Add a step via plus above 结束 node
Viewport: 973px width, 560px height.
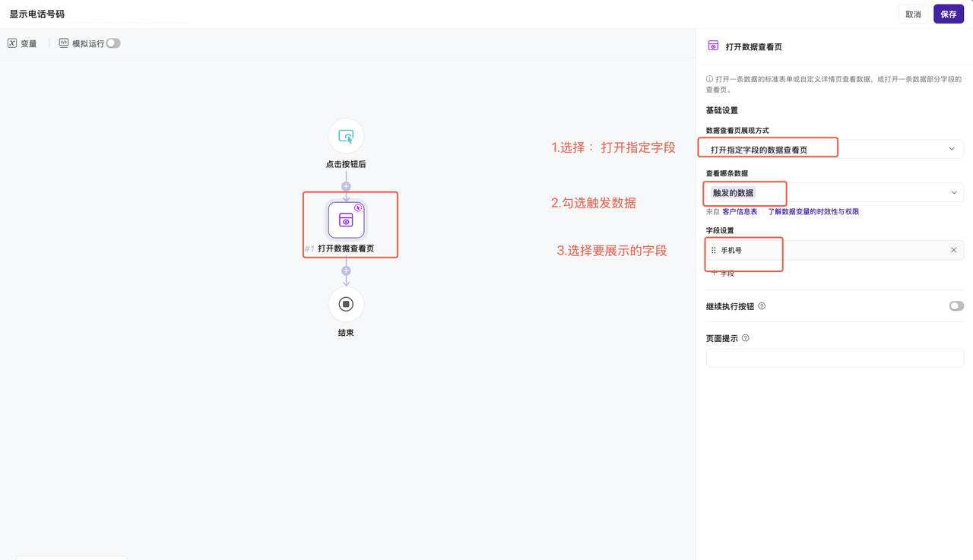(346, 271)
